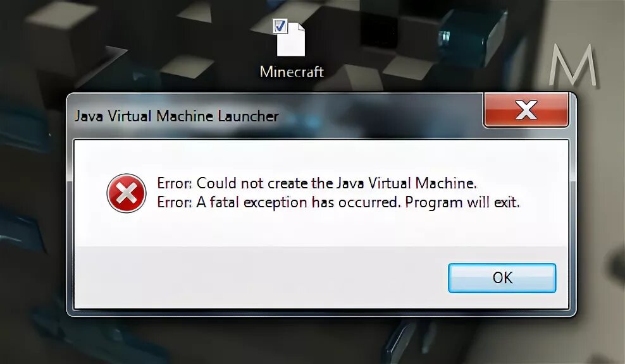Click the gray footer strip left of OK
This screenshot has width=625, height=364.
pos(259,277)
